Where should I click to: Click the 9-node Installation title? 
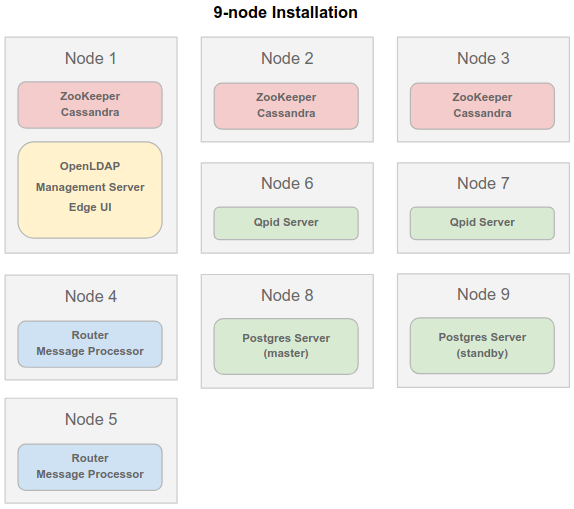point(285,12)
